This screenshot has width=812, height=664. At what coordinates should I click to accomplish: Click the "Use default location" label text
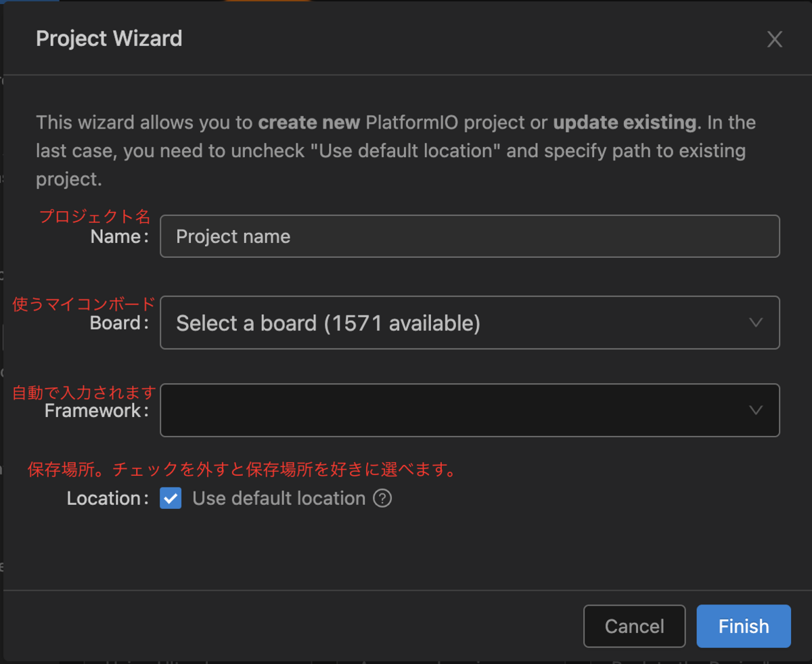279,499
